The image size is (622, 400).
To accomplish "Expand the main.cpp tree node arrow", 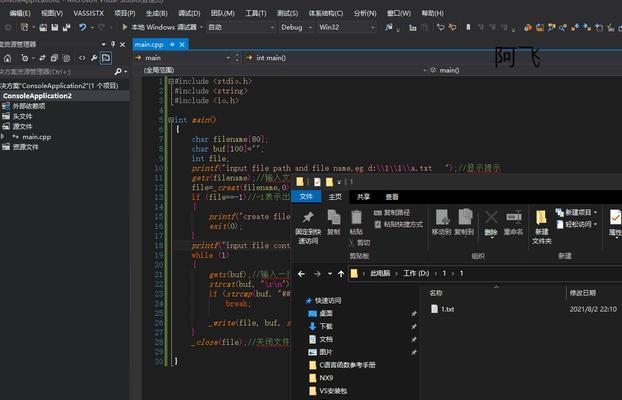I will coord(3,137).
